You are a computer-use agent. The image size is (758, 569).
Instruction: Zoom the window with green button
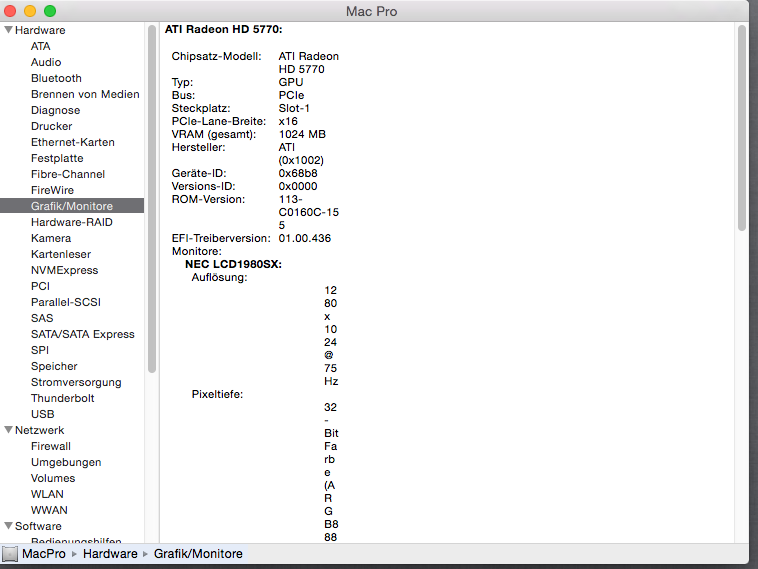tap(50, 11)
